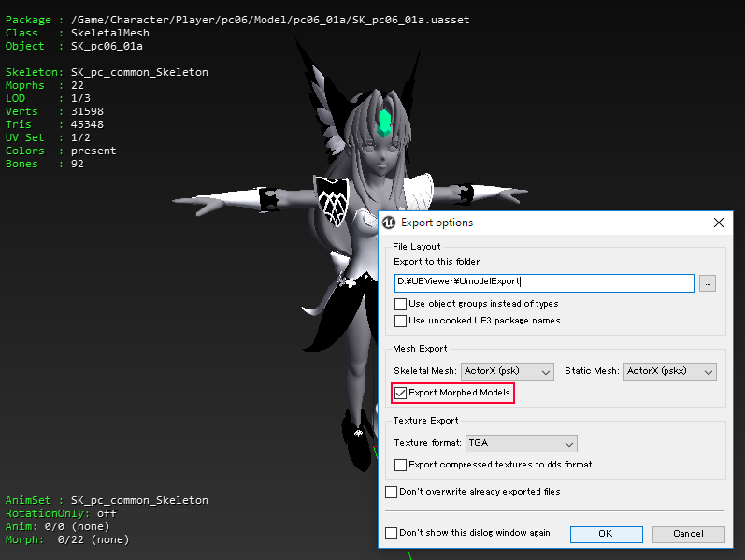Click the AnimSet SK_pc_common_Skeleton text
The image size is (745, 560).
pyautogui.click(x=139, y=500)
